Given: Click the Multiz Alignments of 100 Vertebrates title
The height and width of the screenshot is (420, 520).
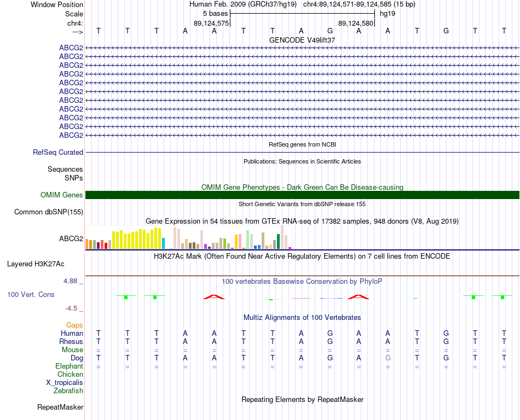Looking at the screenshot, I should (x=302, y=318).
